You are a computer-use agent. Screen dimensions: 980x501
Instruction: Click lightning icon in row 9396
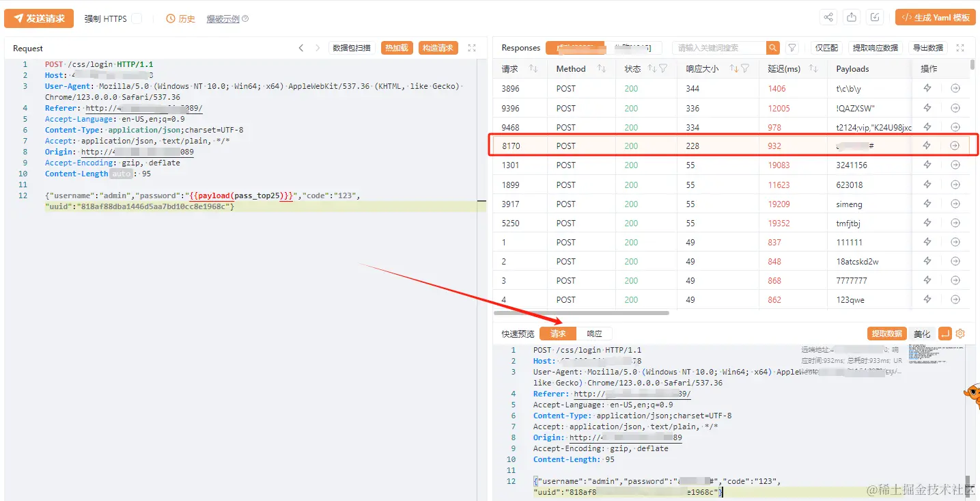(927, 108)
